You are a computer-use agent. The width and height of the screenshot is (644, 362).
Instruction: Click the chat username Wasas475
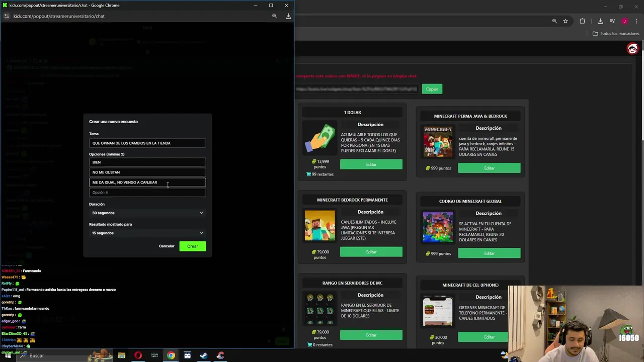pos(10,277)
